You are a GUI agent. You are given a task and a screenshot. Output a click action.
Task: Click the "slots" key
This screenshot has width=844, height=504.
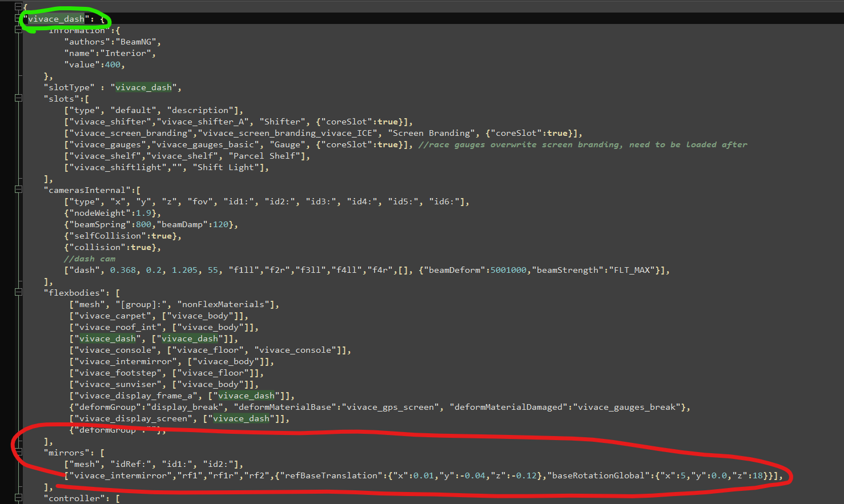click(x=62, y=99)
